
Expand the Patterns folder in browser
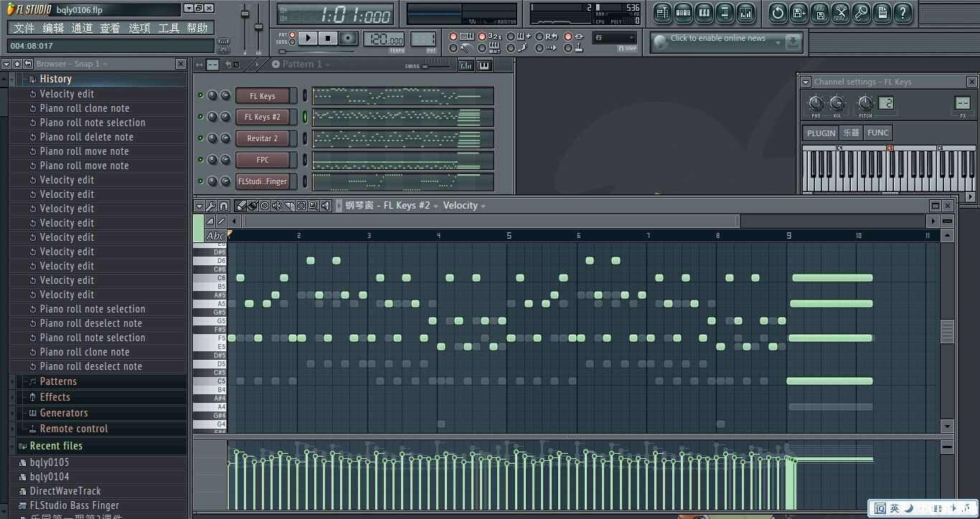(58, 381)
